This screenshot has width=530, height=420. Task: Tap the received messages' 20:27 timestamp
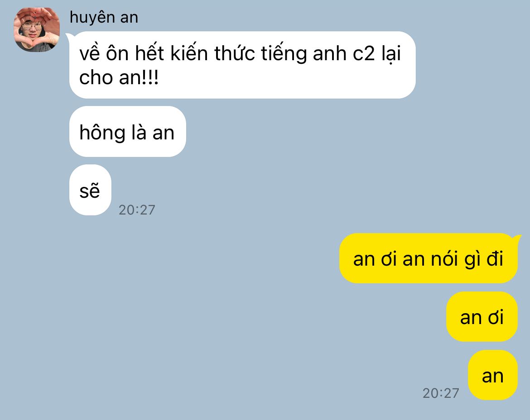[137, 210]
